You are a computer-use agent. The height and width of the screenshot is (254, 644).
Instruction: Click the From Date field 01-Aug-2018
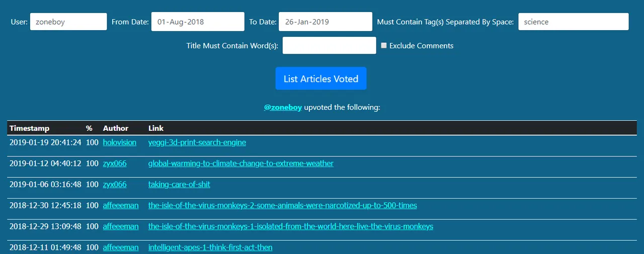[198, 22]
